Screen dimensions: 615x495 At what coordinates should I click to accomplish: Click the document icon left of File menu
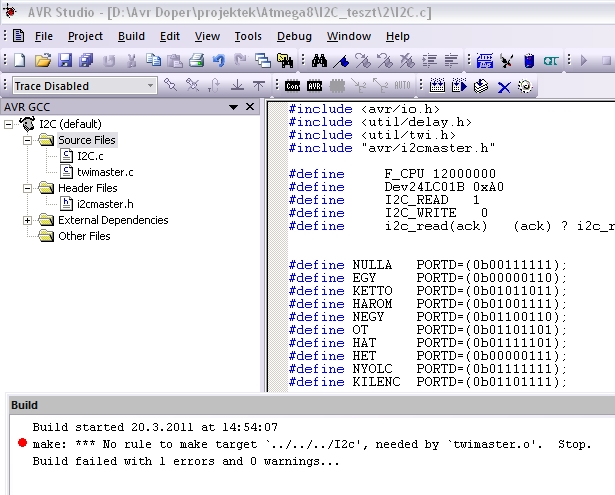[18, 36]
